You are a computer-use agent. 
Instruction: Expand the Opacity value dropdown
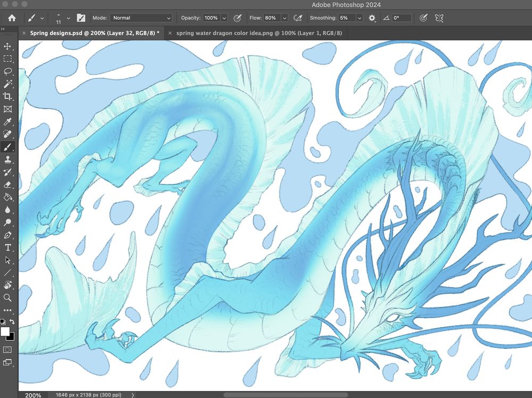click(224, 18)
